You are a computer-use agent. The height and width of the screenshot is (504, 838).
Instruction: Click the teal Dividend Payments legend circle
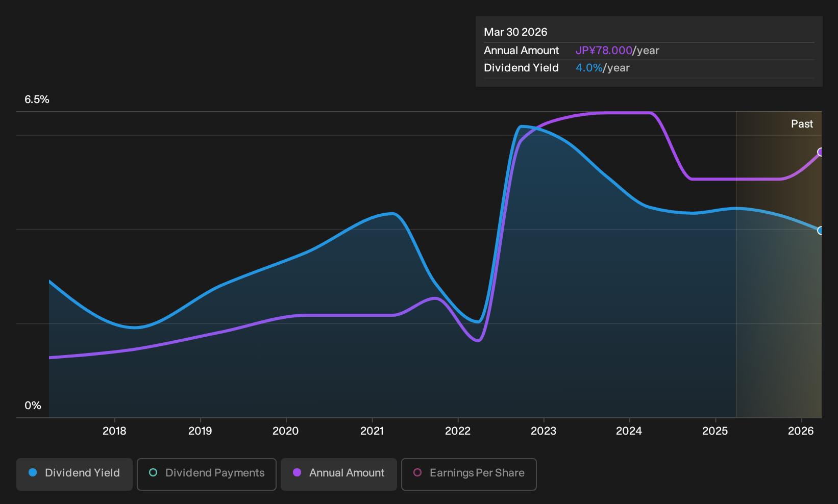tap(153, 473)
